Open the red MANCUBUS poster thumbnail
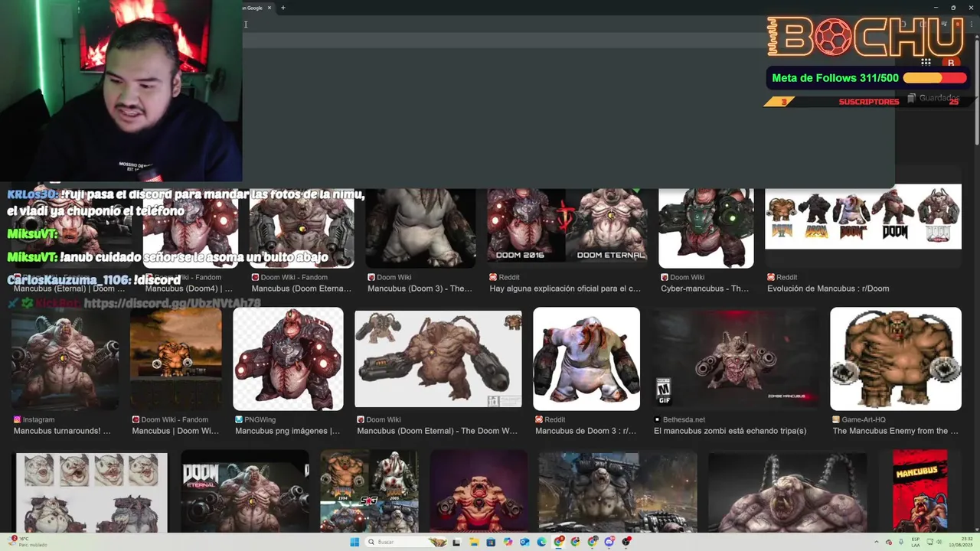Image resolution: width=980 pixels, height=551 pixels. (920, 491)
